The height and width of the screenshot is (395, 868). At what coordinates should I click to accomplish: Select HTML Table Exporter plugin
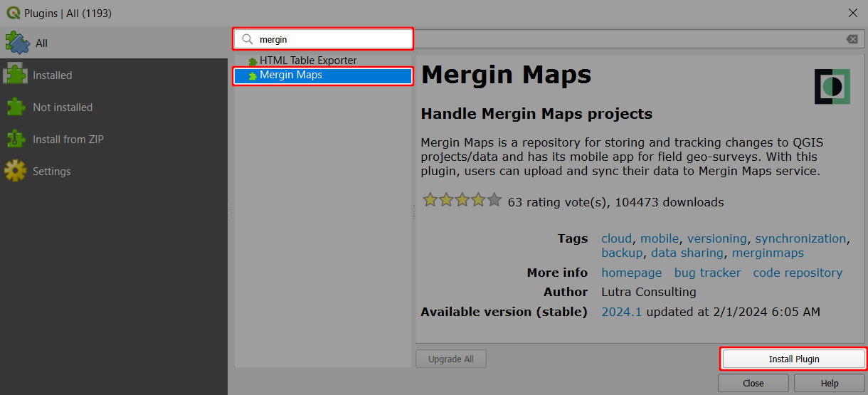click(x=324, y=60)
